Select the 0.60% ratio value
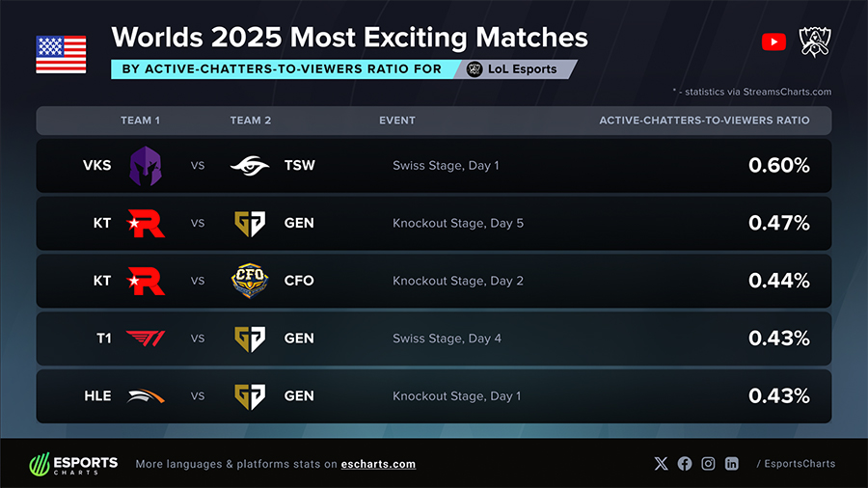 [x=778, y=165]
